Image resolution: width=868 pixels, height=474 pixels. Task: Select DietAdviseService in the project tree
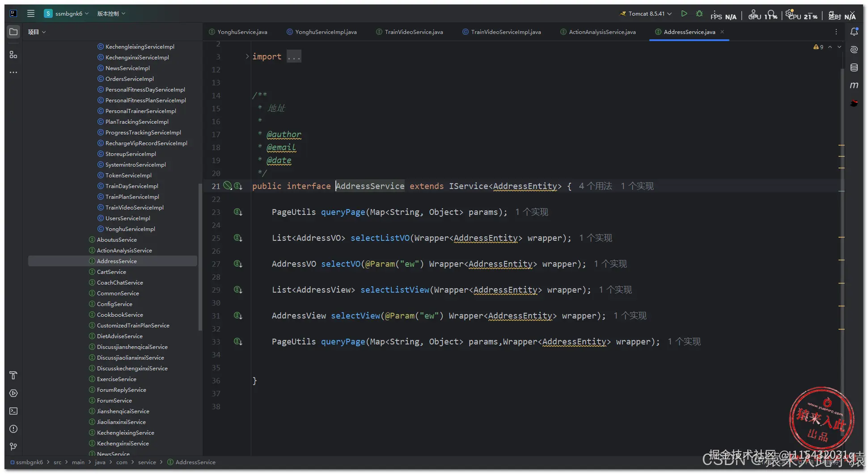coord(119,336)
